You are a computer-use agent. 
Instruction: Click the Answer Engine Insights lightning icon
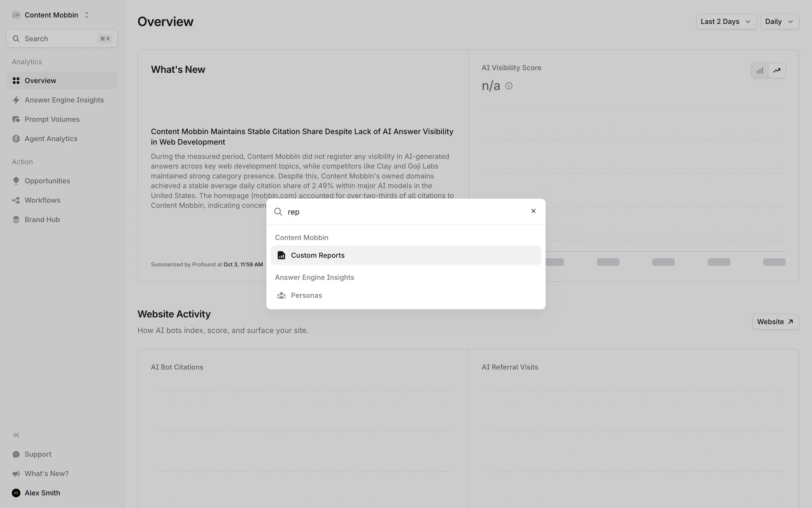tap(16, 100)
